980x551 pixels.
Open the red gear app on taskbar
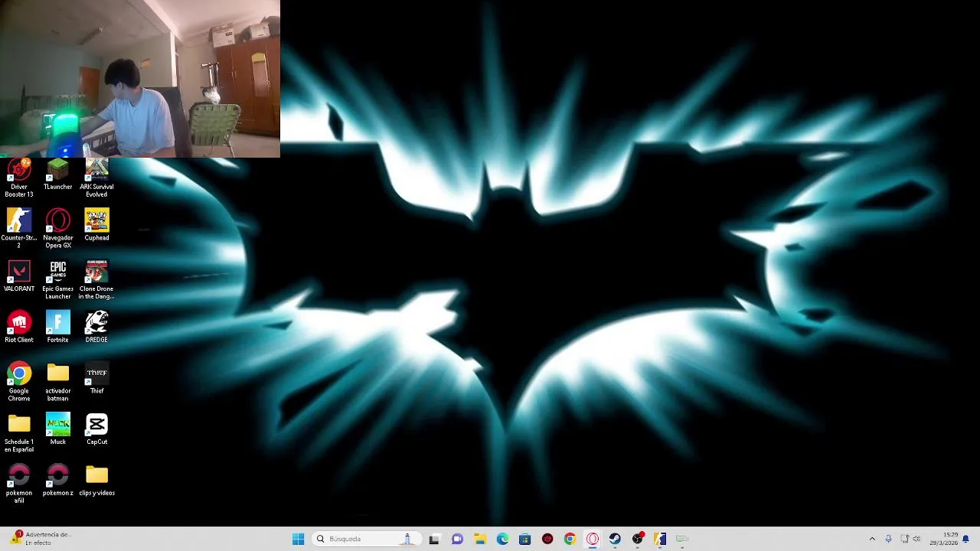coord(547,539)
